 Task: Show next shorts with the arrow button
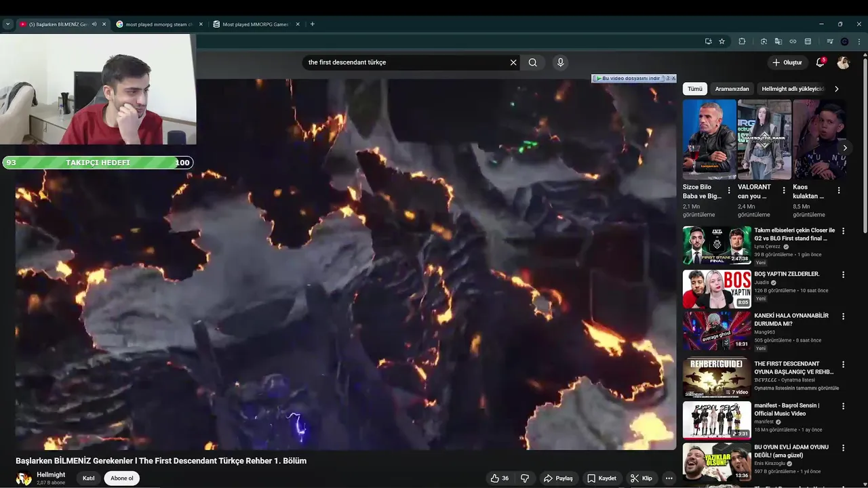[x=845, y=148]
